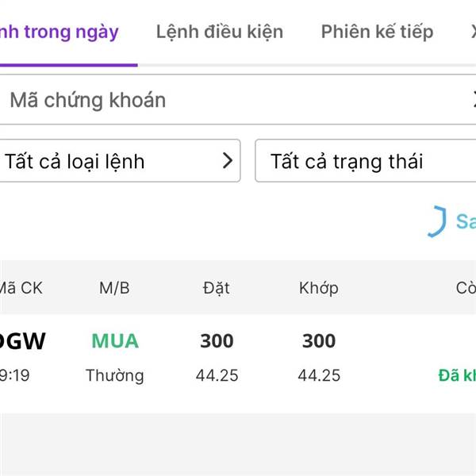Open the Phiên kế tiếp tab
Image resolution: width=476 pixels, height=476 pixels.
click(x=377, y=32)
